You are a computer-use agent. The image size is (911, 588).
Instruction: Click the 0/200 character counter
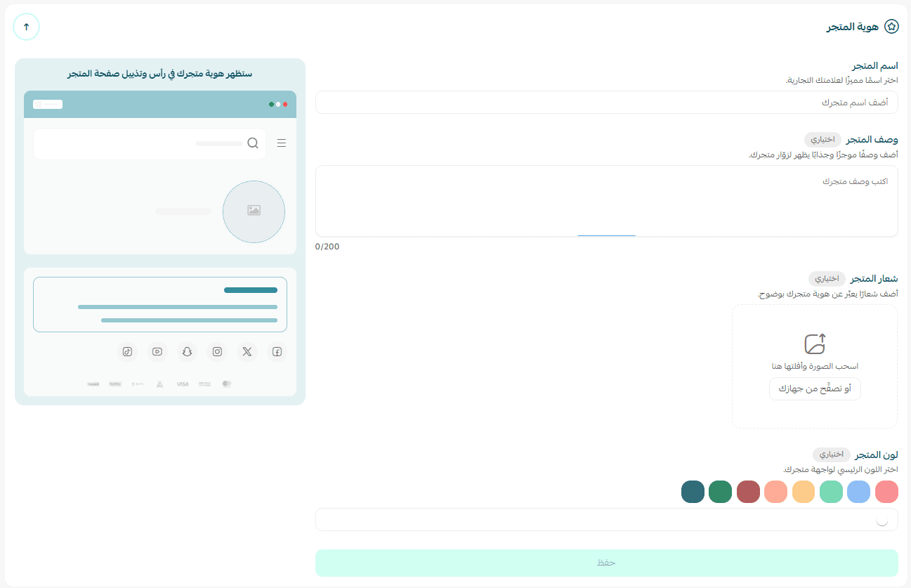click(x=327, y=247)
